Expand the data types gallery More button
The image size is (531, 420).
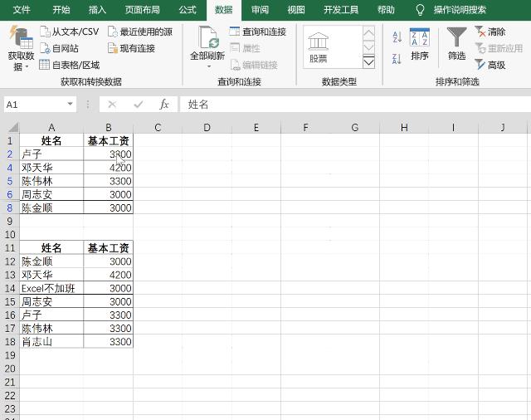[368, 62]
